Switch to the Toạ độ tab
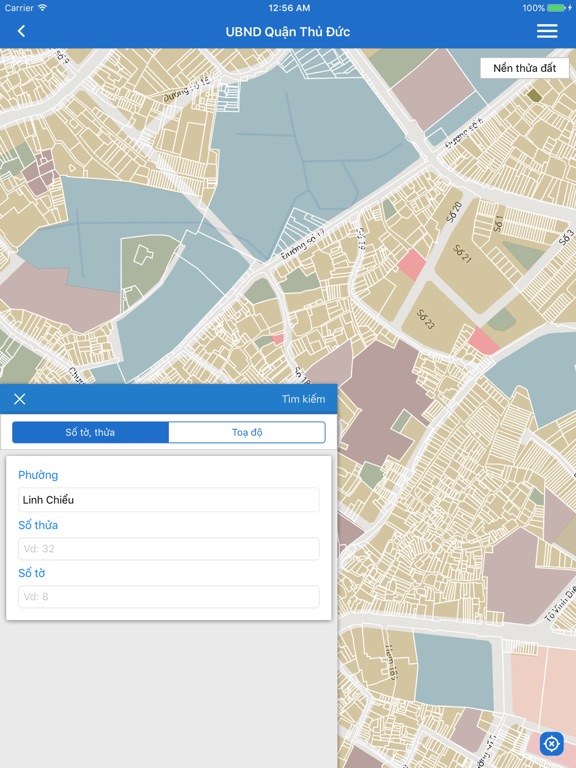Screen dimensions: 576x768 pos(247,432)
